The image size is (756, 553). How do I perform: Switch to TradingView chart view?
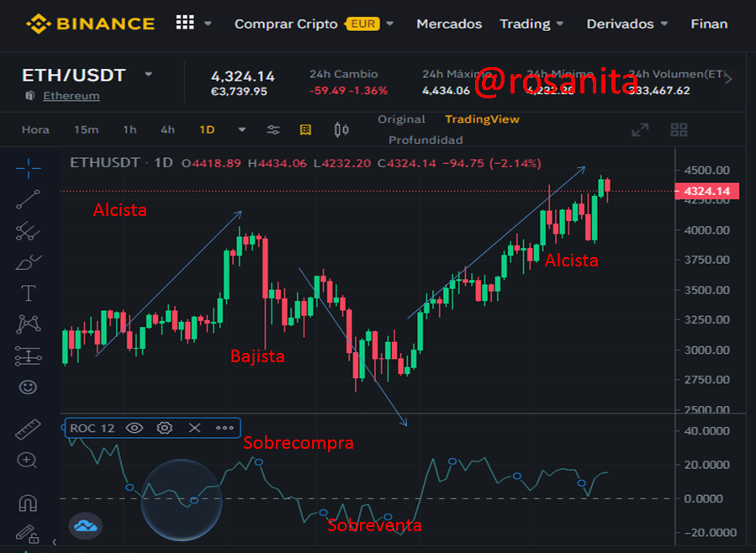482,119
